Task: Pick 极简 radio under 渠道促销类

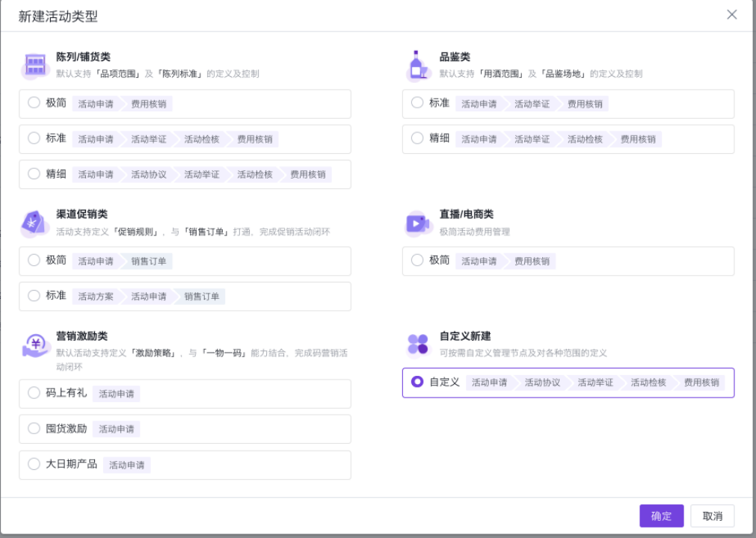Action: click(x=34, y=260)
